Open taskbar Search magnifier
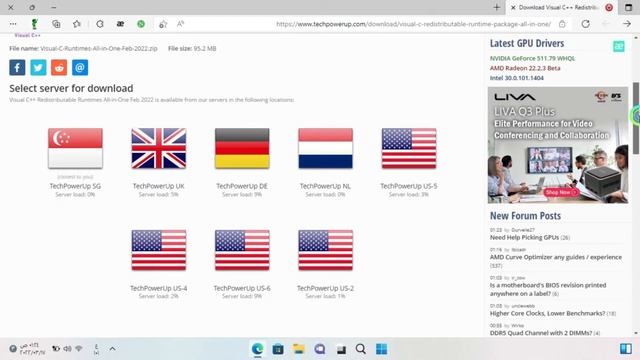 361,349
